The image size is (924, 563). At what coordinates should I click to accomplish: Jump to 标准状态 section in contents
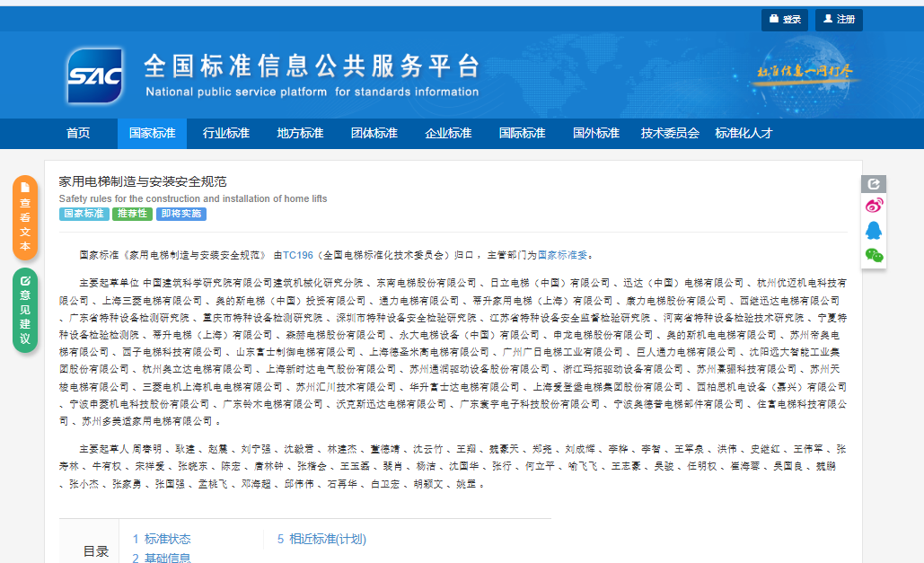162,539
